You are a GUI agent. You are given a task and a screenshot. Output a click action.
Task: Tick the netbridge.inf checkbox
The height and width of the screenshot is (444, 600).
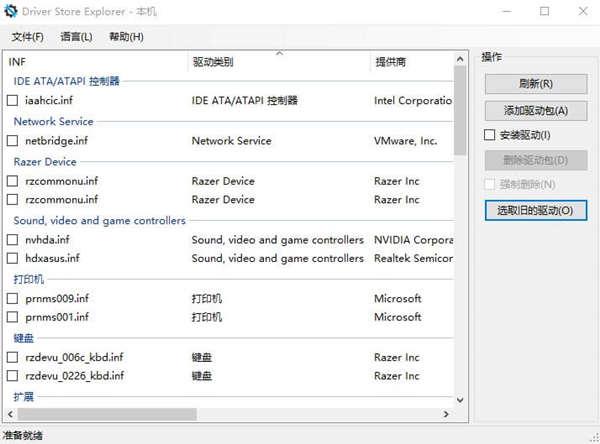coord(12,141)
